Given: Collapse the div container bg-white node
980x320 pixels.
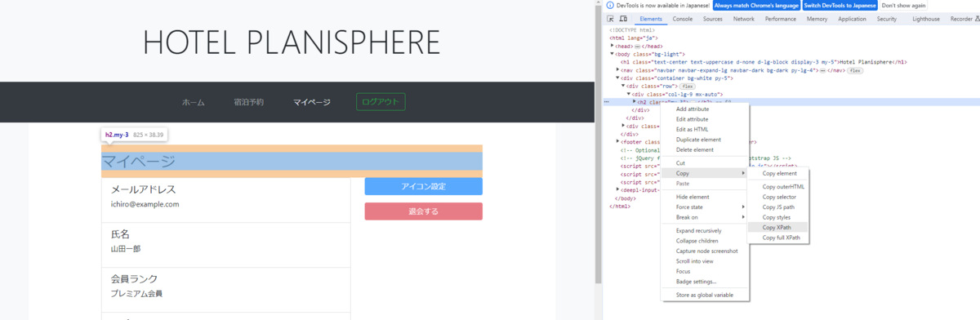Looking at the screenshot, I should pyautogui.click(x=618, y=78).
